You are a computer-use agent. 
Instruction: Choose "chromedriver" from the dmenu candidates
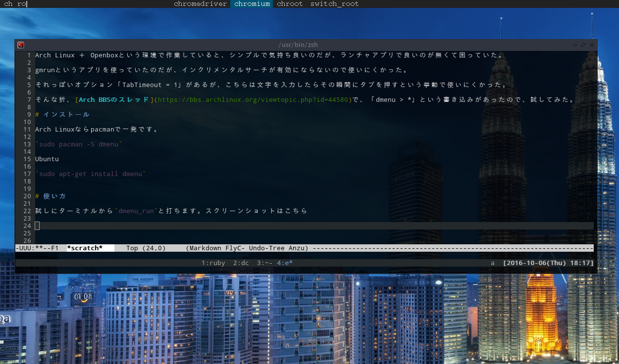(x=200, y=4)
